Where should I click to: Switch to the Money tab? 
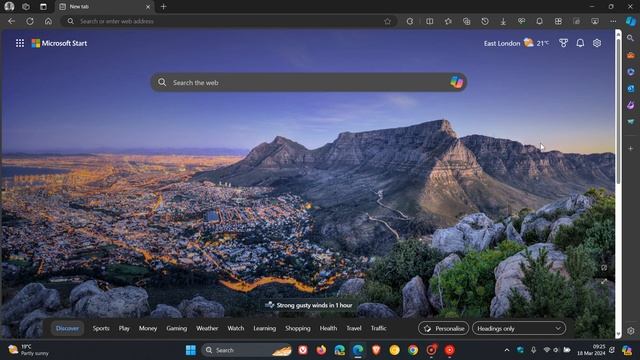coord(148,328)
